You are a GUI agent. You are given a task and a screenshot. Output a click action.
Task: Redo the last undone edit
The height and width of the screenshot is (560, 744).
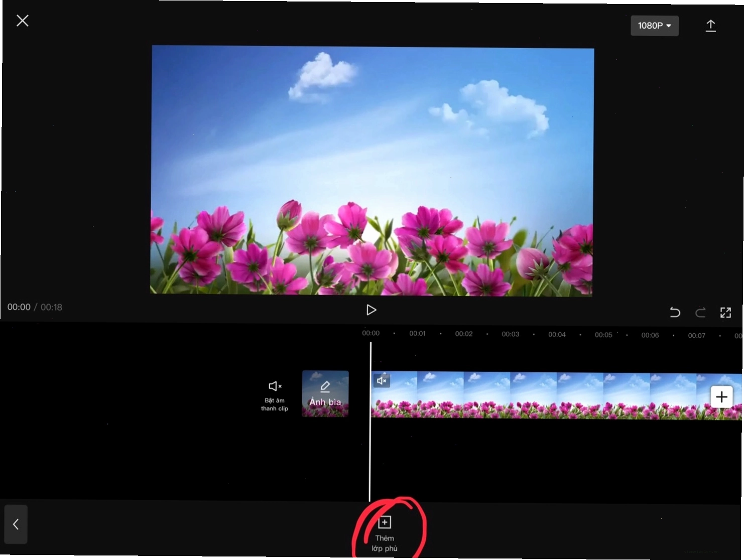pyautogui.click(x=700, y=313)
